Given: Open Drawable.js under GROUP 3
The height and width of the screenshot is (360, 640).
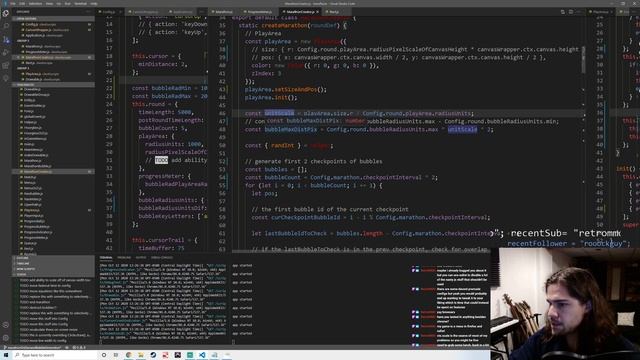Looking at the screenshot, I should [x=53, y=80].
